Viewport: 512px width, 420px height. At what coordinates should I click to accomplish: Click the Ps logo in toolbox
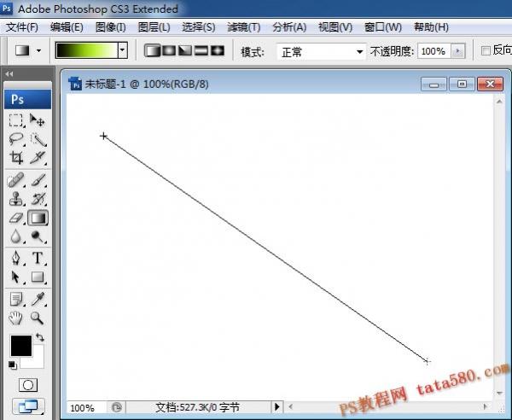tap(27, 99)
